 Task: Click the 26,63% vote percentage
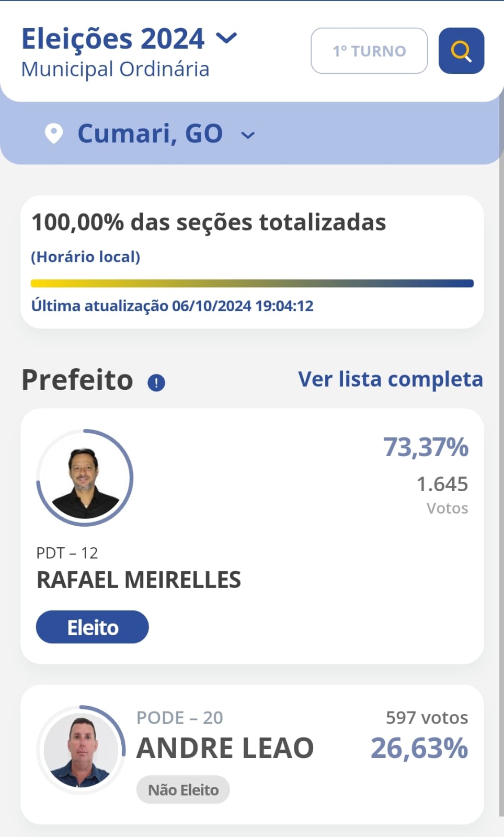click(x=419, y=748)
